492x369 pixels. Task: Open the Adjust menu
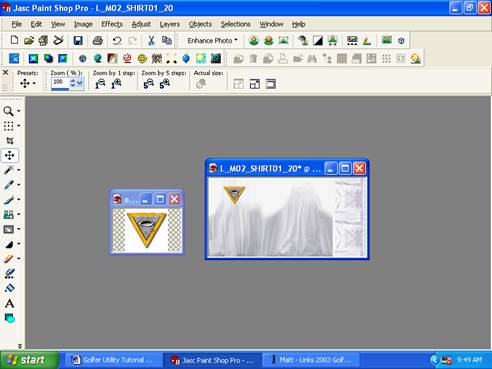(141, 24)
